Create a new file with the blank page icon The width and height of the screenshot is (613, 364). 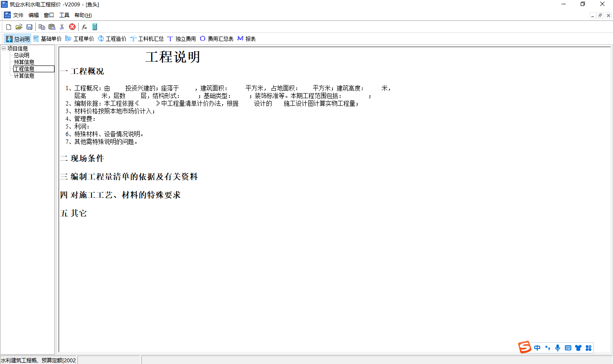pyautogui.click(x=9, y=27)
